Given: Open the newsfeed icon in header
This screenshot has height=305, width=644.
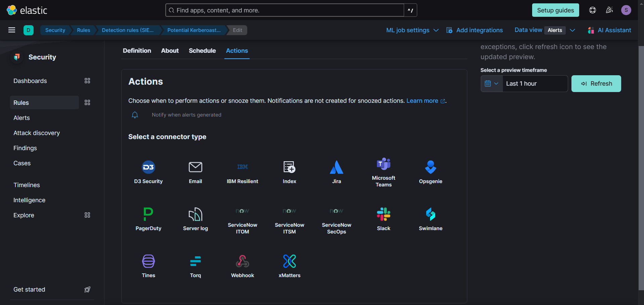Looking at the screenshot, I should pyautogui.click(x=609, y=10).
